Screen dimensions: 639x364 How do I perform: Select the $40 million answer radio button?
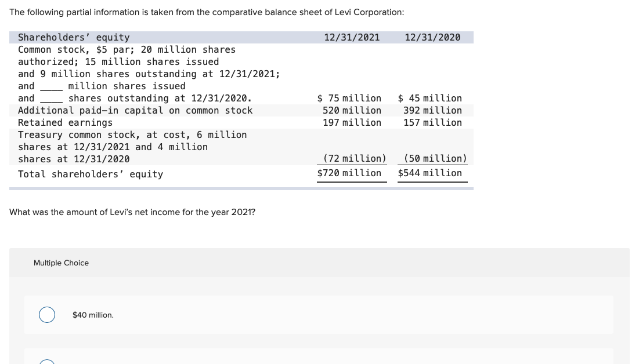pos(47,315)
